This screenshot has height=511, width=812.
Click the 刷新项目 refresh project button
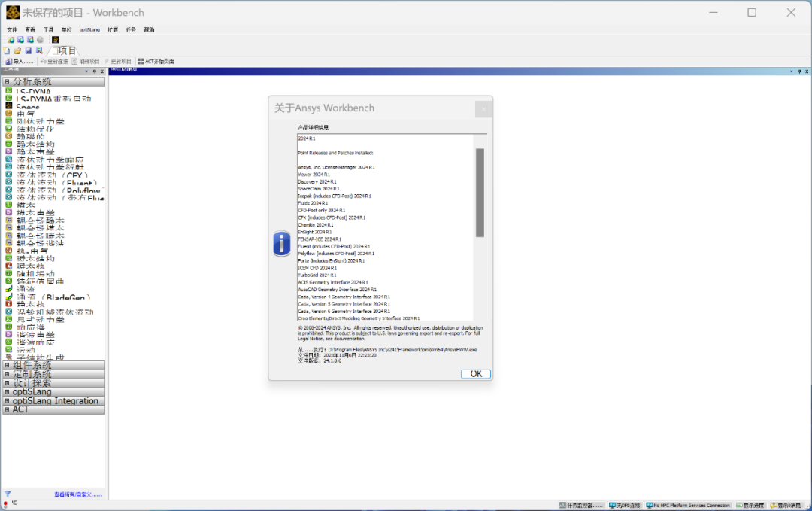pyautogui.click(x=86, y=61)
